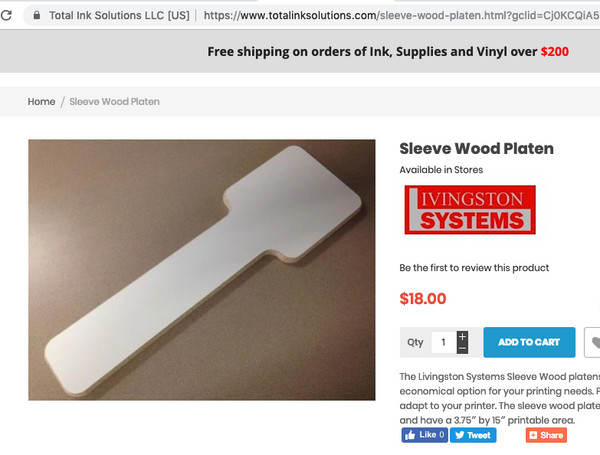Click the free shipping promo banner
Image resolution: width=600 pixels, height=455 pixels.
pos(388,51)
